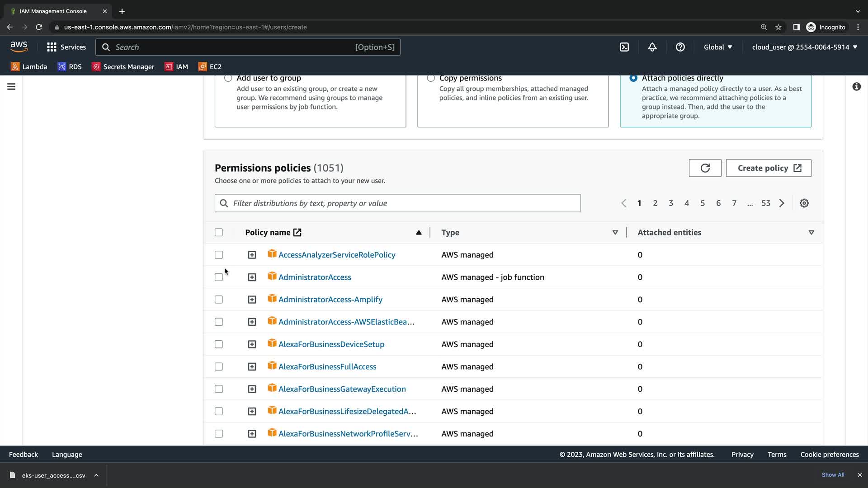Open cloud_user account dropdown

[x=804, y=47]
